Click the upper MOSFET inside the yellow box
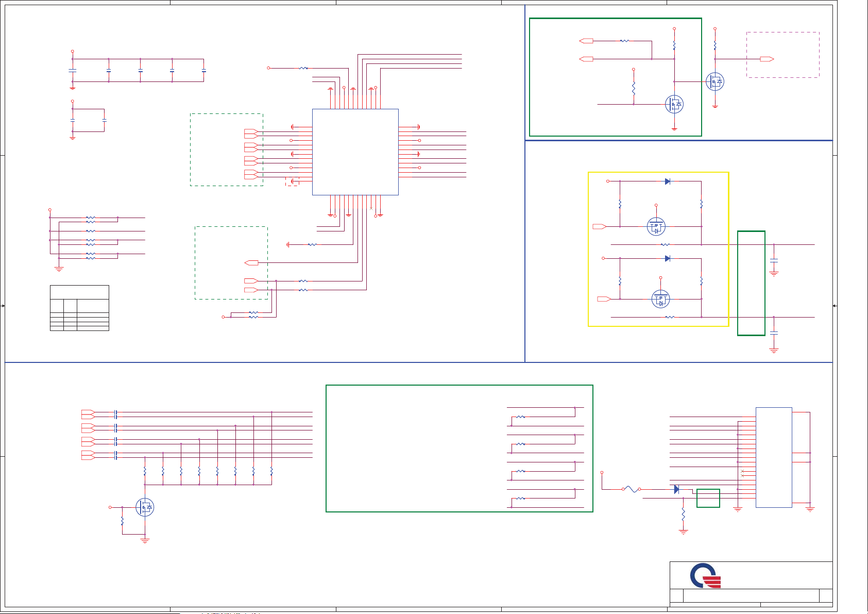This screenshot has width=868, height=614. [x=656, y=226]
